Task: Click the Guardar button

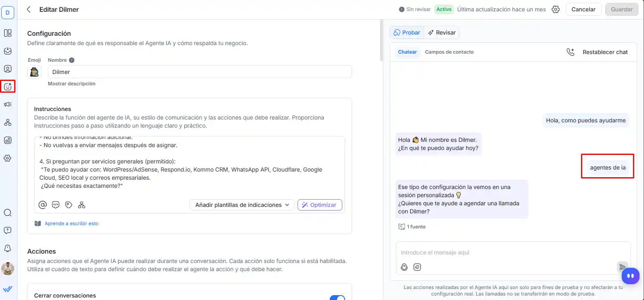Action: (622, 9)
